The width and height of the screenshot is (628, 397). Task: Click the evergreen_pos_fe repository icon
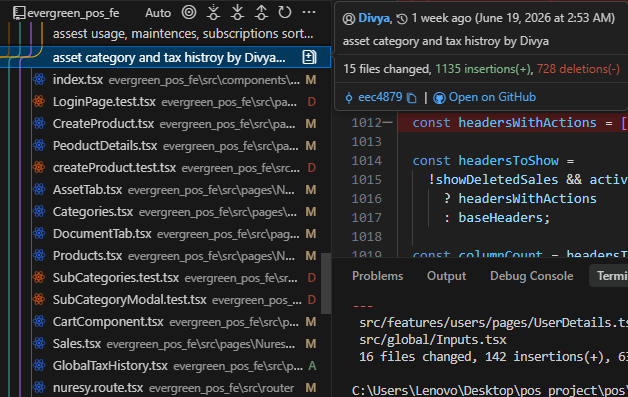pyautogui.click(x=18, y=13)
